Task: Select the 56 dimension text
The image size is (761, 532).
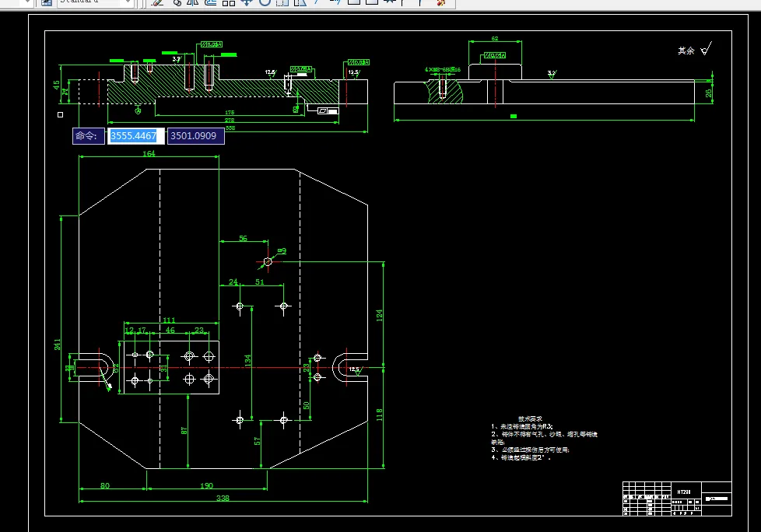Action: point(243,238)
